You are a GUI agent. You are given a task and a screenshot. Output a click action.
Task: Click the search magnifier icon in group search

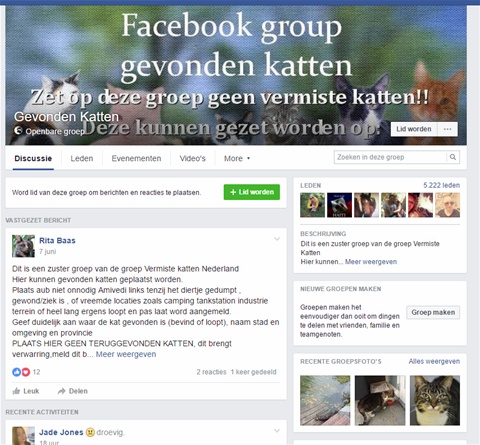pos(453,157)
